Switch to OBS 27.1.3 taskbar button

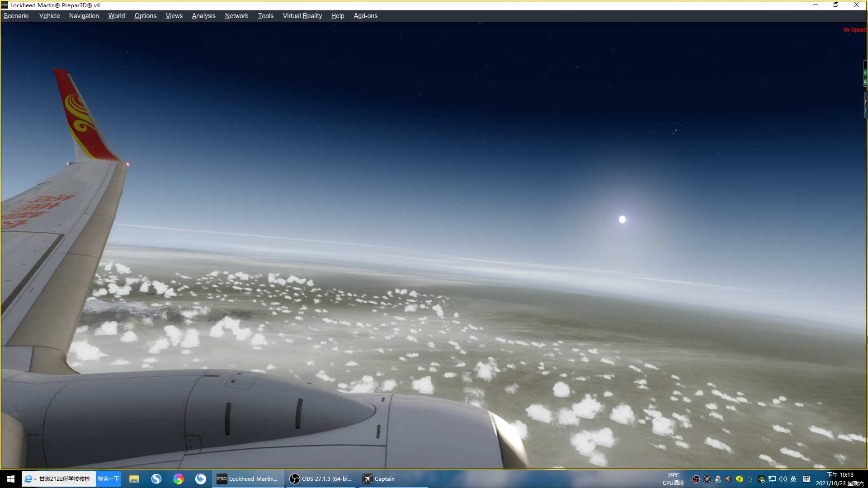click(x=321, y=479)
